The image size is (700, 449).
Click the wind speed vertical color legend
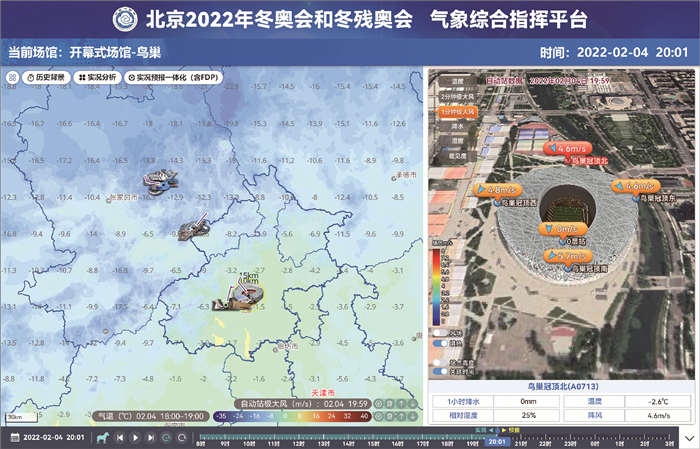coord(437,287)
